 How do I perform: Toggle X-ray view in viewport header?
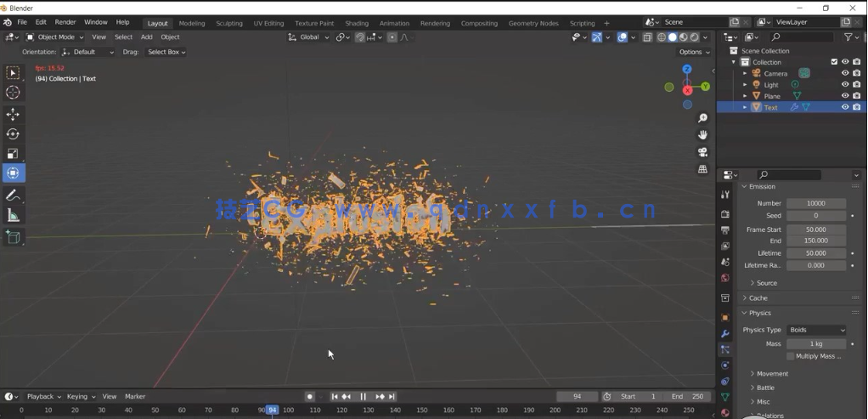(647, 37)
